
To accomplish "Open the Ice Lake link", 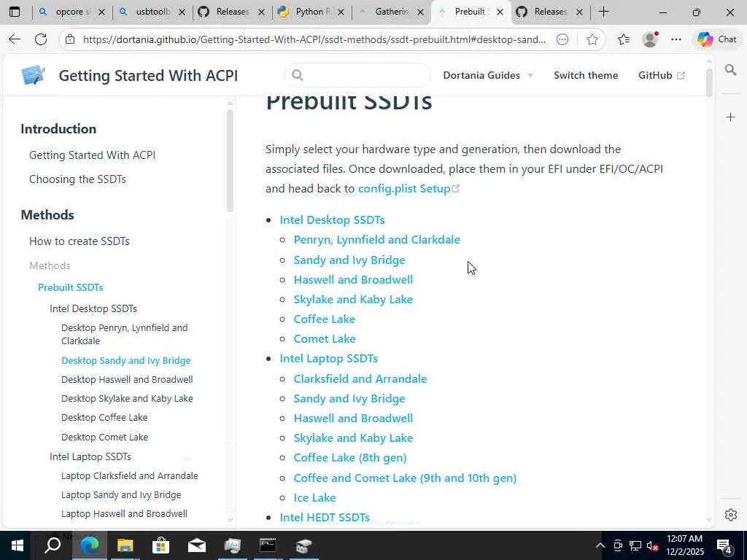I will [314, 497].
